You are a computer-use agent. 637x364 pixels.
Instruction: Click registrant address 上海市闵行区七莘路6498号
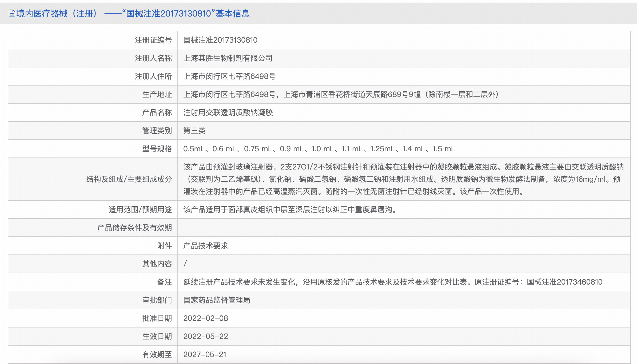tap(229, 76)
